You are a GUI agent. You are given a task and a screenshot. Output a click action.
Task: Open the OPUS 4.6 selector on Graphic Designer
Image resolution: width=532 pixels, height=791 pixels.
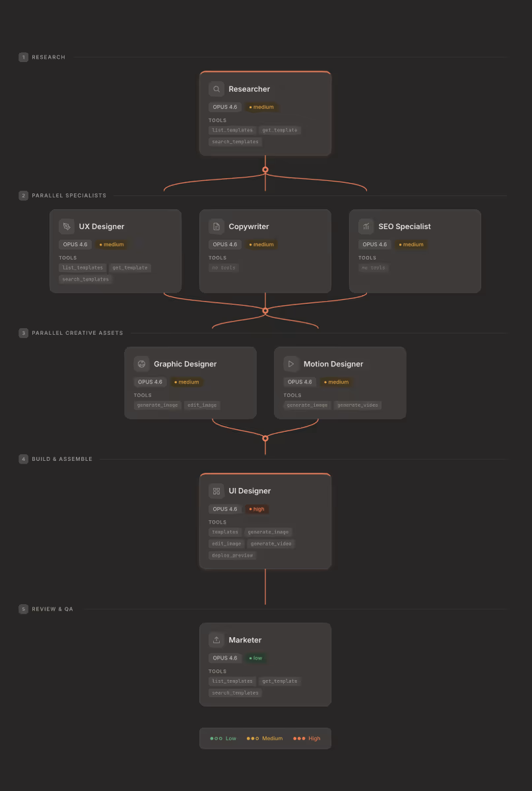150,381
